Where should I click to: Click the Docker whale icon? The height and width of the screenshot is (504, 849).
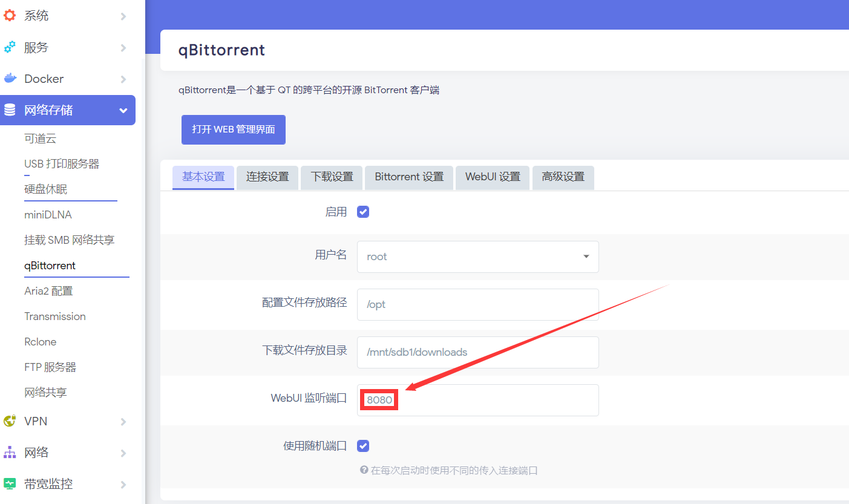tap(10, 79)
